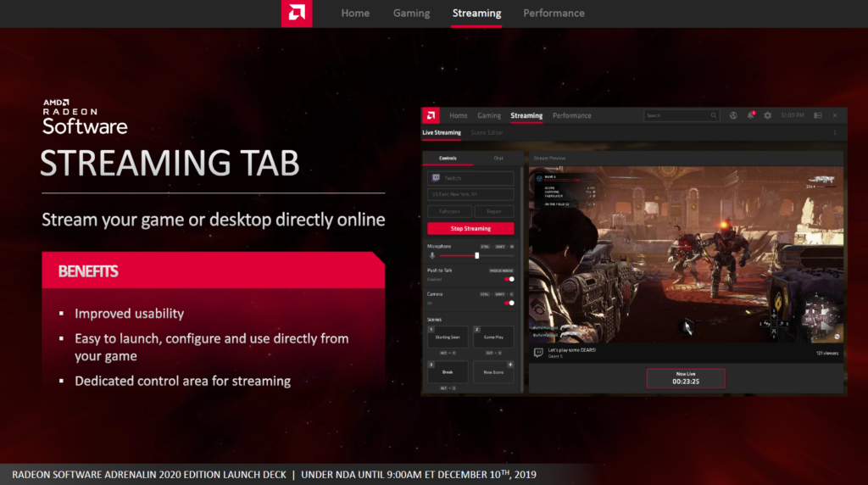This screenshot has height=485, width=868.
Task: Choose the Region capture button
Action: (x=494, y=211)
